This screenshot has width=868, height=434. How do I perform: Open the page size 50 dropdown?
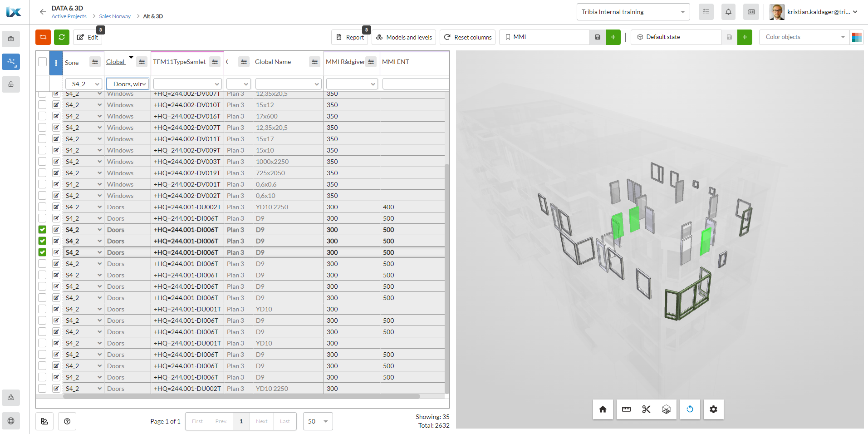(x=318, y=421)
